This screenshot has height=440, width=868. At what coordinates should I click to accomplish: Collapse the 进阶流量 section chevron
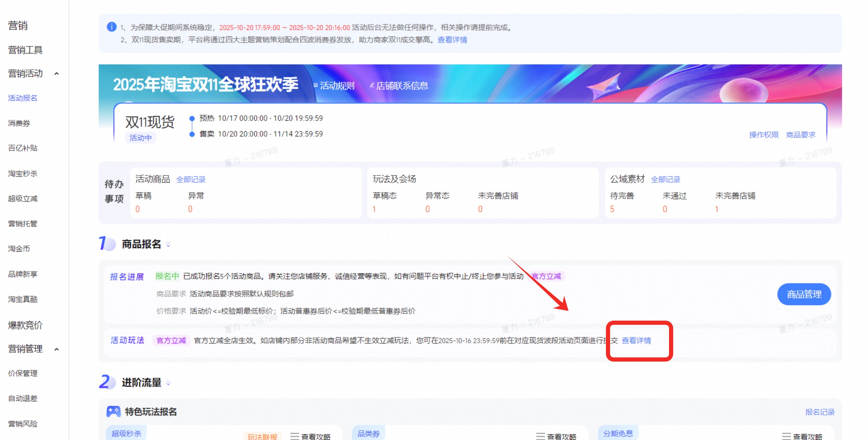pos(168,383)
